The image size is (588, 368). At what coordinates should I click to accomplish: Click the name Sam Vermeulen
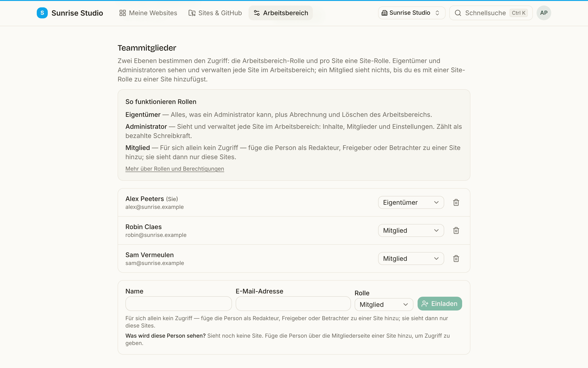pyautogui.click(x=150, y=255)
